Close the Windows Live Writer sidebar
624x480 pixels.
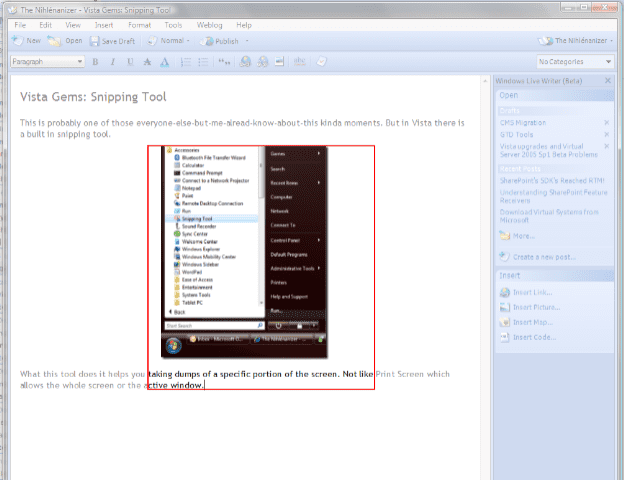608,81
